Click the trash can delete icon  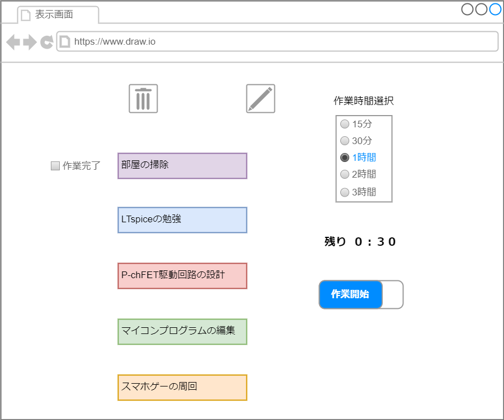pos(143,99)
